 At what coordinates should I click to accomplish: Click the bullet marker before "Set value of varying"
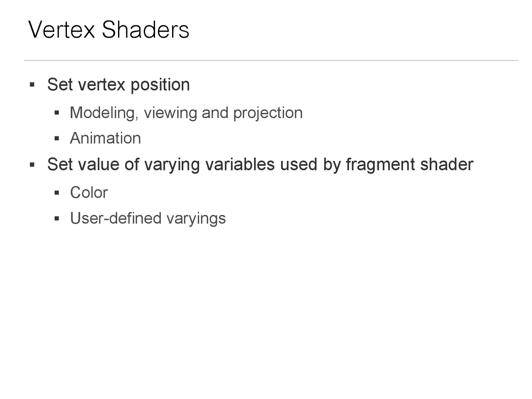click(x=32, y=165)
